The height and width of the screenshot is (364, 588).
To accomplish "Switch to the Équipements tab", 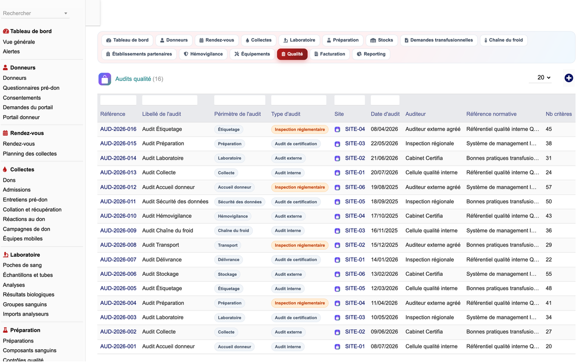I will [252, 54].
